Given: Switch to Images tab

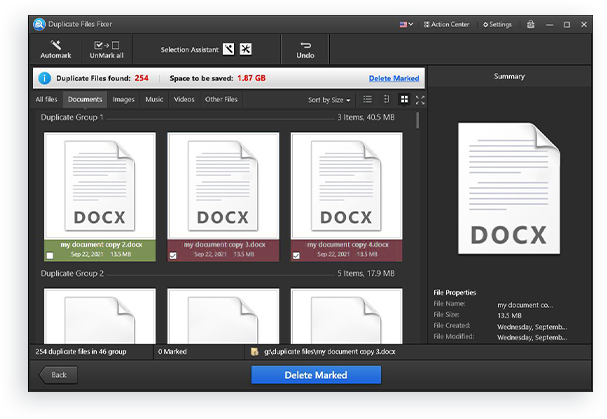Looking at the screenshot, I should 123,100.
